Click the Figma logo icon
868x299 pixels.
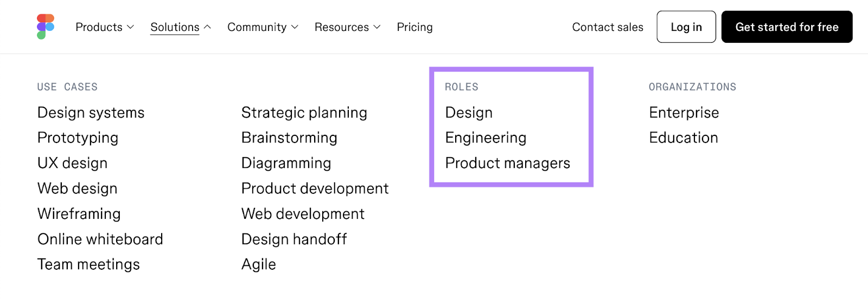tap(46, 27)
